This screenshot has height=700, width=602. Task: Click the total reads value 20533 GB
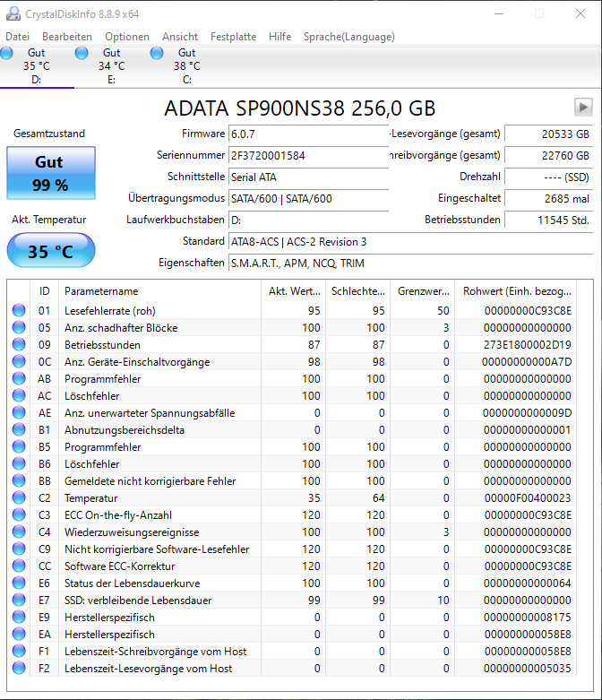pyautogui.click(x=548, y=134)
